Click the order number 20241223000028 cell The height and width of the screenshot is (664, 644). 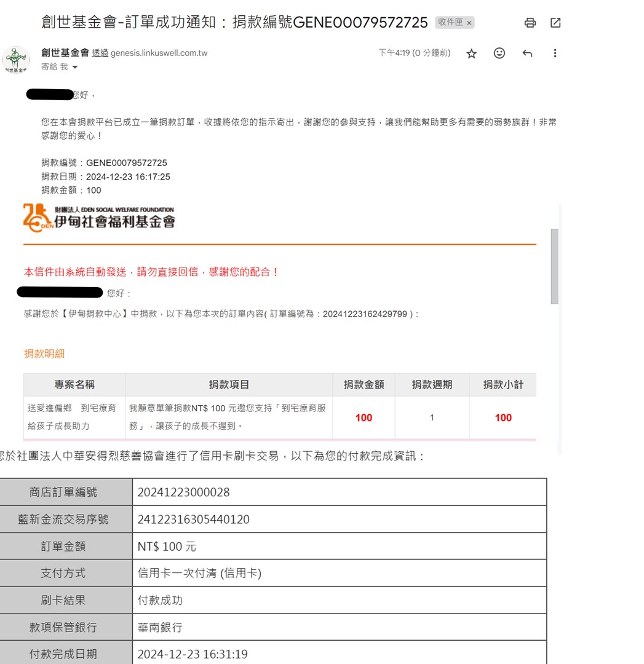coord(183,492)
